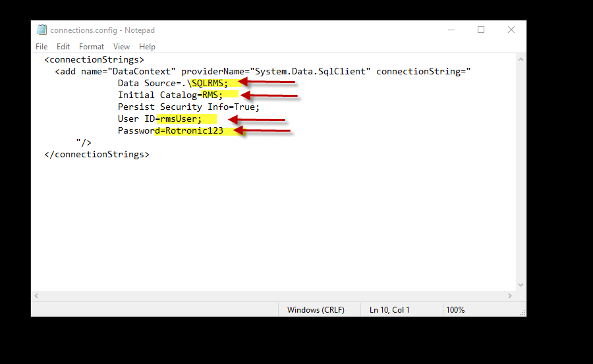Place cursor in the Initial Catalog=RMS line
Viewport: 593px width, 364px height.
click(170, 95)
